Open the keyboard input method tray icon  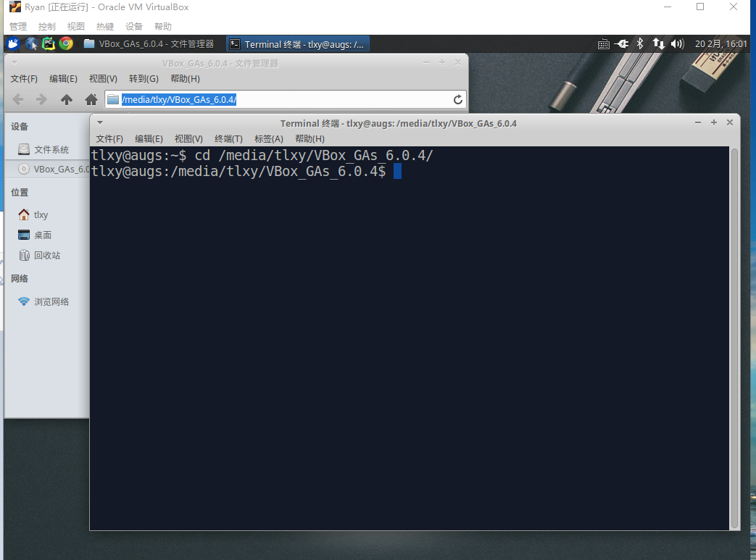coord(604,44)
